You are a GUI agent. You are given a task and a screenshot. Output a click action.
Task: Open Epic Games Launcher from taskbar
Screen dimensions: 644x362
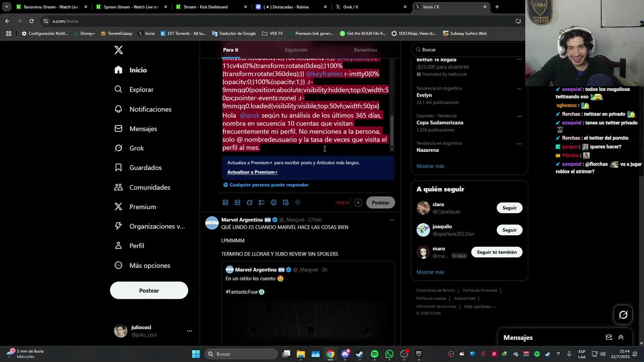click(419, 354)
